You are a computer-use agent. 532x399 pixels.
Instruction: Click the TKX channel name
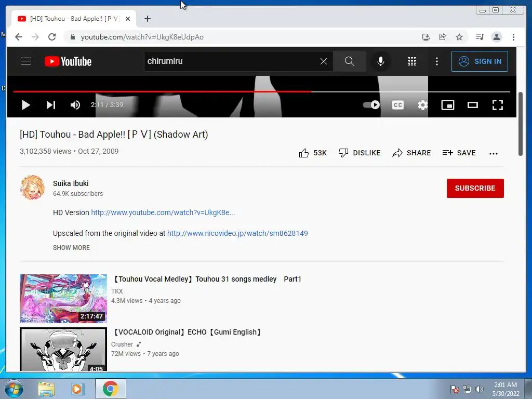coord(117,291)
